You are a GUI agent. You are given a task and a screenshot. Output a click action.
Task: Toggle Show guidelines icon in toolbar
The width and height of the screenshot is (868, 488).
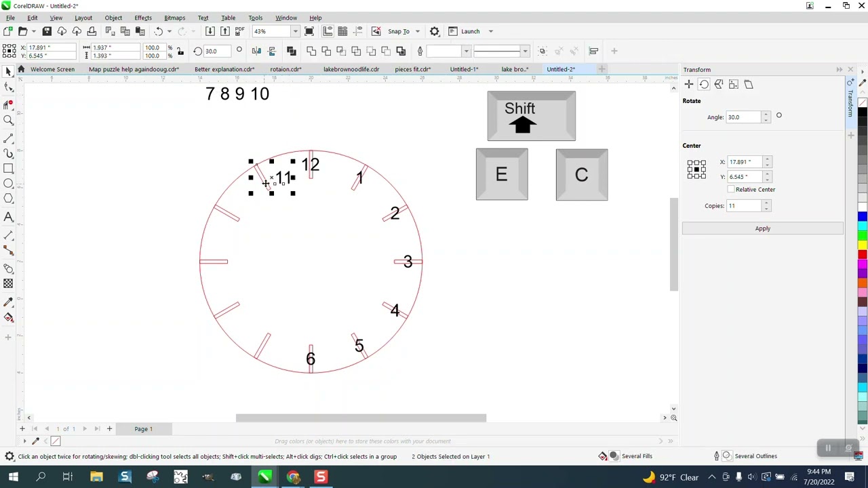coord(357,31)
